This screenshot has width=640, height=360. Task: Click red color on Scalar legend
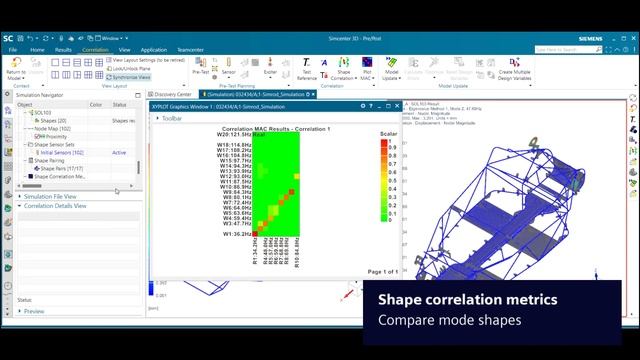tap(384, 143)
